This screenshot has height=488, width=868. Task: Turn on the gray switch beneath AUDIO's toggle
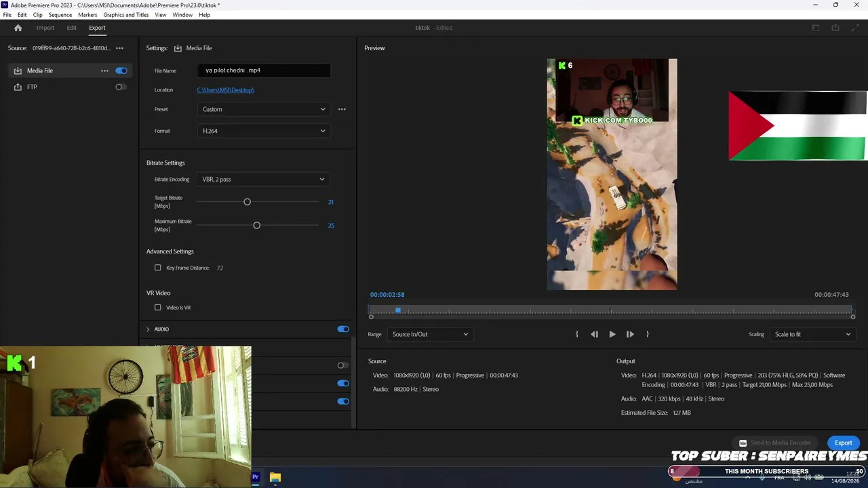tap(343, 365)
